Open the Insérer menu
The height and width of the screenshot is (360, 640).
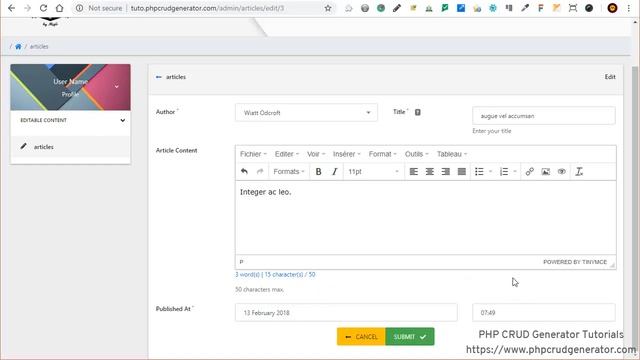pyautogui.click(x=347, y=154)
